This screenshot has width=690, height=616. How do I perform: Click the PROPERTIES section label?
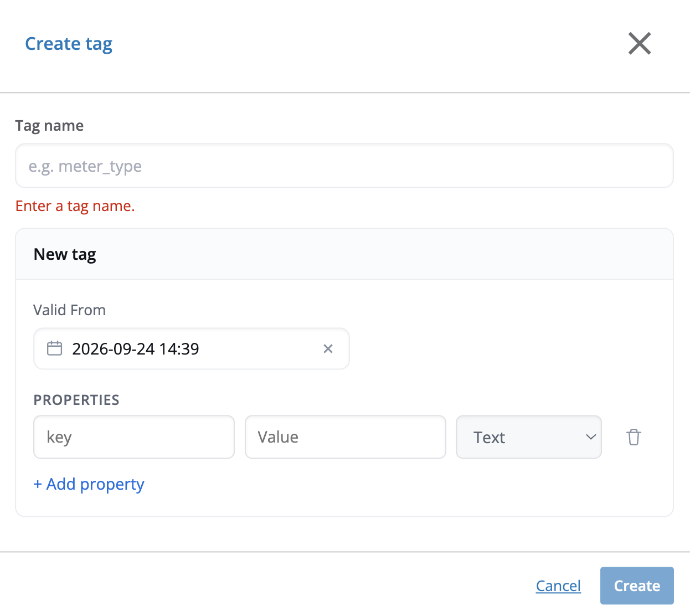(x=76, y=400)
